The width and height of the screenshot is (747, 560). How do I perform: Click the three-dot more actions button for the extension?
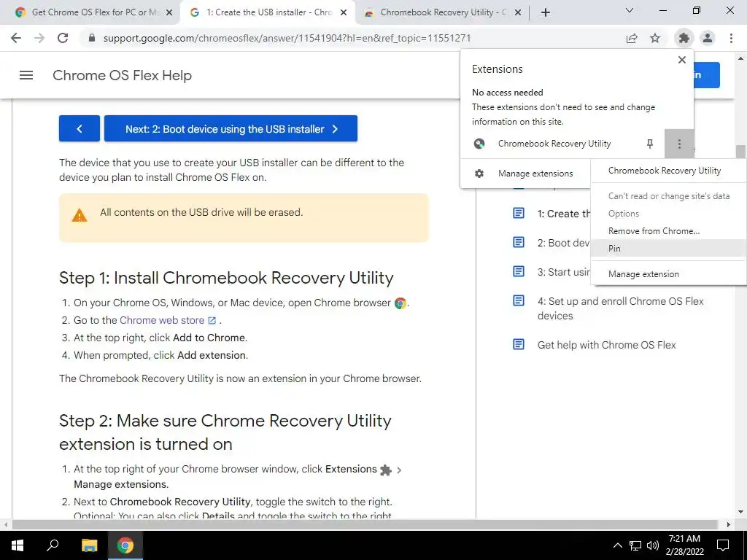tap(679, 144)
